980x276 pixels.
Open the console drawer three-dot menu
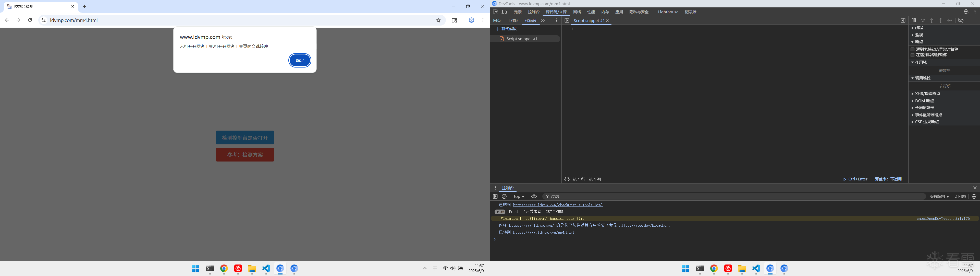pyautogui.click(x=495, y=188)
